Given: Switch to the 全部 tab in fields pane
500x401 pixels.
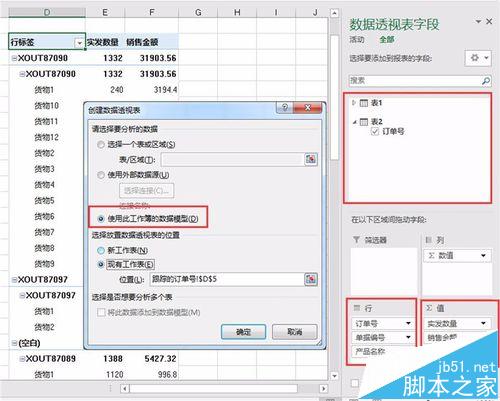Looking at the screenshot, I should (x=387, y=39).
